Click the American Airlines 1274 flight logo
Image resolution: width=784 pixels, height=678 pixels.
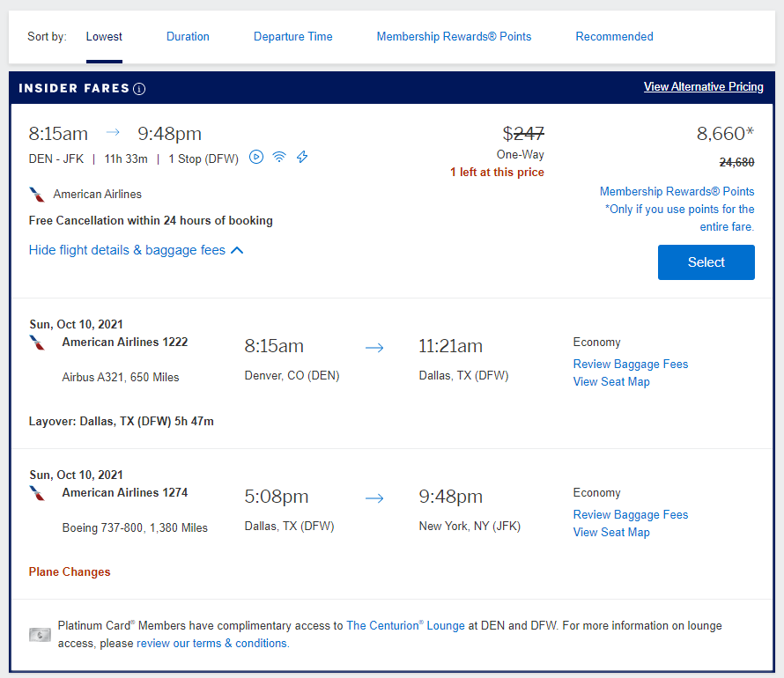37,493
